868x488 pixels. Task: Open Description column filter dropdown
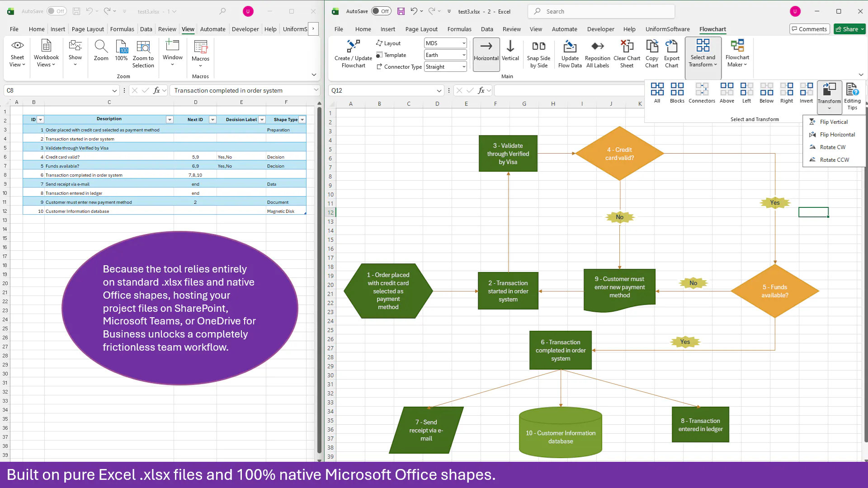tap(170, 120)
